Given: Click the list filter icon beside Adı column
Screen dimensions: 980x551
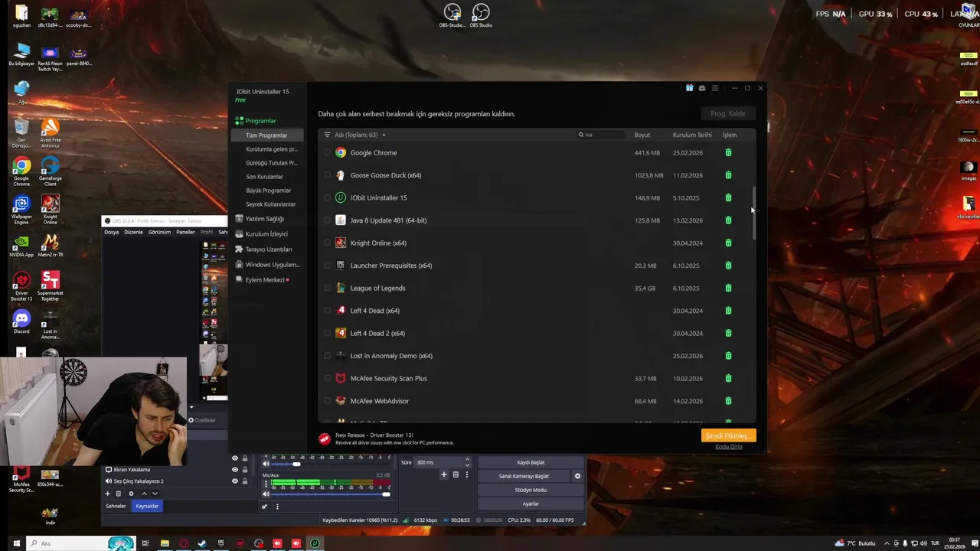Looking at the screenshot, I should [327, 135].
